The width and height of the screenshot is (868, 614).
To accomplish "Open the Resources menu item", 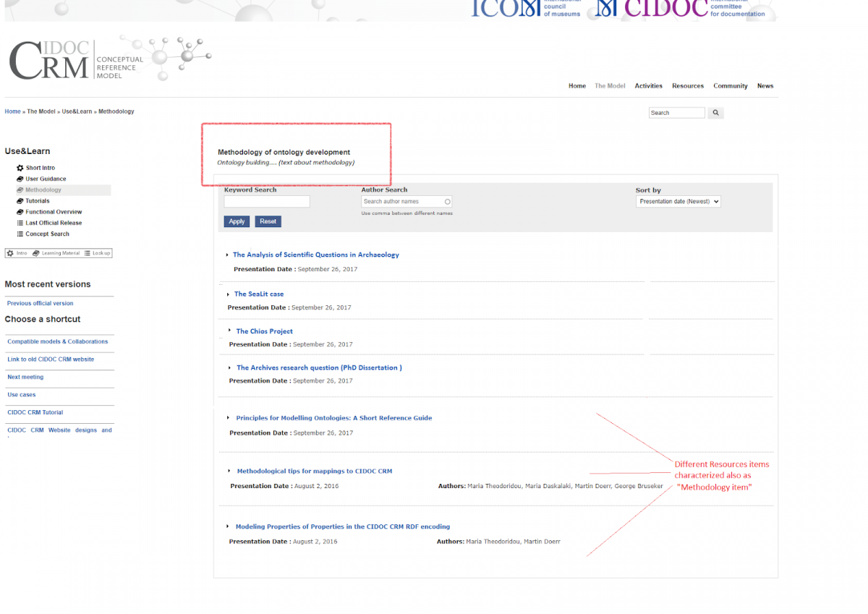I will [687, 86].
